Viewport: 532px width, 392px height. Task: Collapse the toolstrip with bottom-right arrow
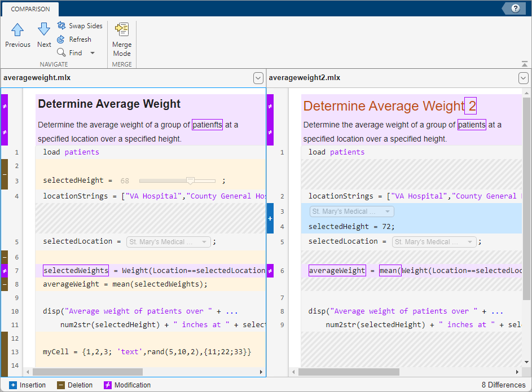pyautogui.click(x=525, y=64)
